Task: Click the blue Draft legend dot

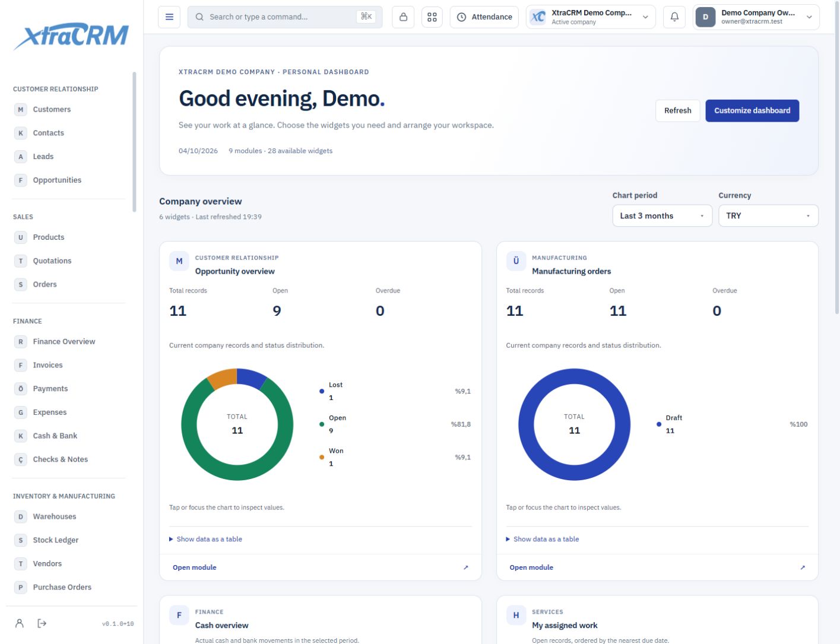Action: (659, 424)
